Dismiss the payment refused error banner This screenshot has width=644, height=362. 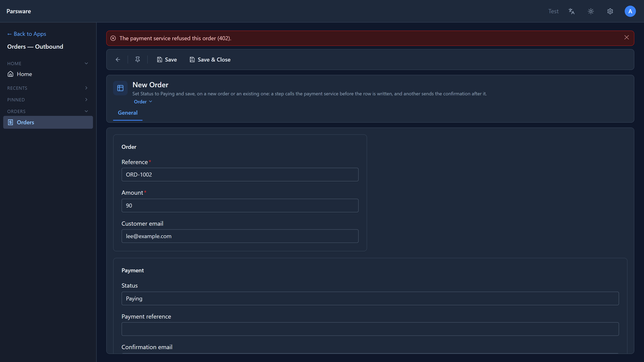(626, 37)
